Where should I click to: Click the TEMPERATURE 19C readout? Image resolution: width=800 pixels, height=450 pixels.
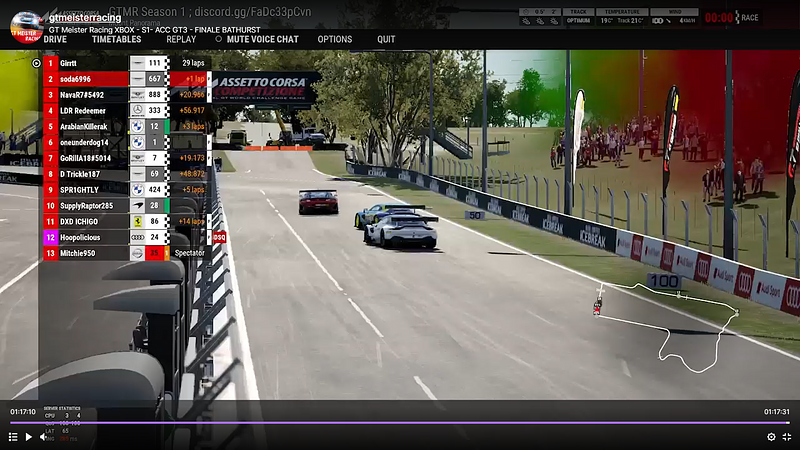[622, 16]
